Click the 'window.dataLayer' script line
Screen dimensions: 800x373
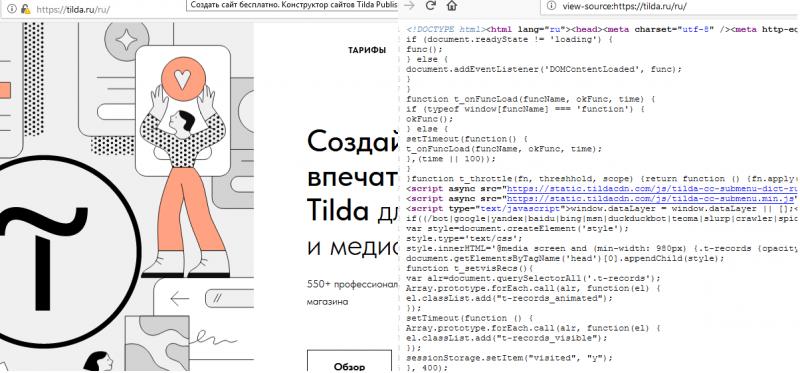[x=603, y=209]
